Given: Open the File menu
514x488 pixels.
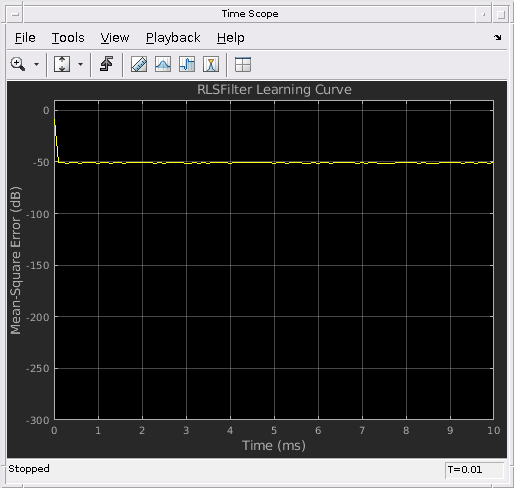Looking at the screenshot, I should coord(25,38).
